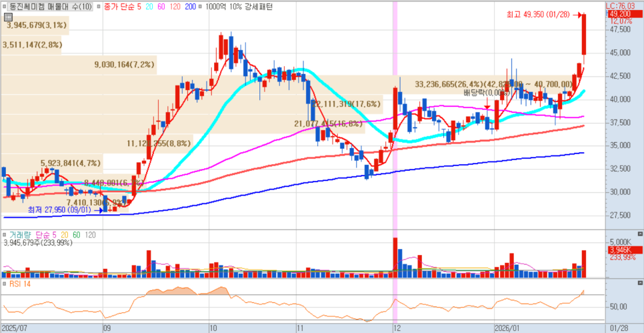Select the 동진쎄미켐 매물대 수(10) indicator label
This screenshot has width=644, height=333.
click(50, 6)
